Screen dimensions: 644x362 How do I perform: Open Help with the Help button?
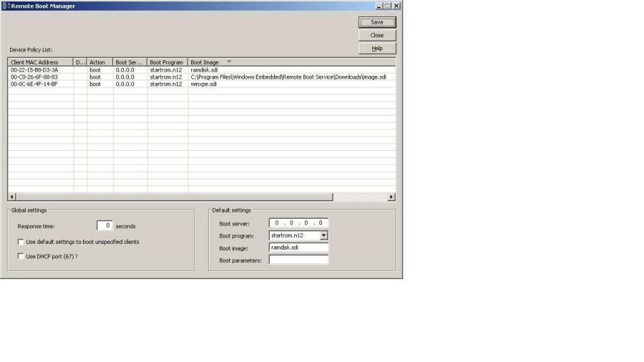pos(377,48)
